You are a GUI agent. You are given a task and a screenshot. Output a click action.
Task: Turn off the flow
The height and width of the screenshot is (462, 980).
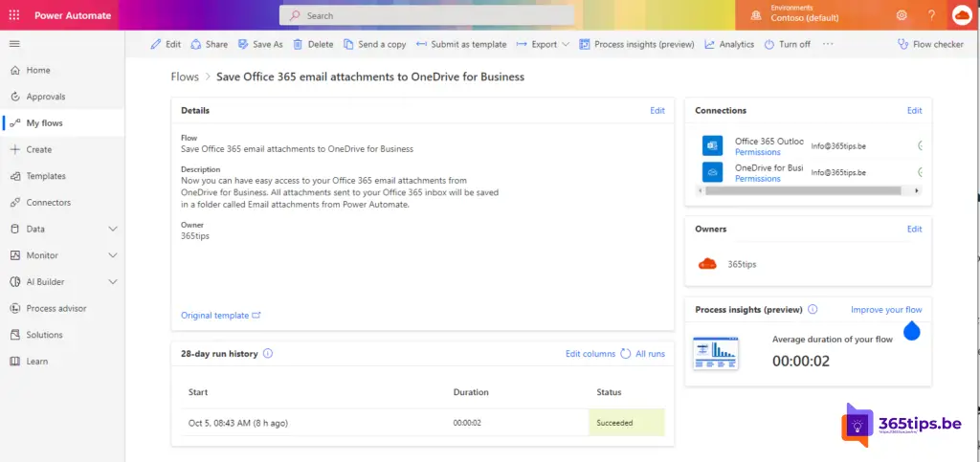(x=788, y=44)
